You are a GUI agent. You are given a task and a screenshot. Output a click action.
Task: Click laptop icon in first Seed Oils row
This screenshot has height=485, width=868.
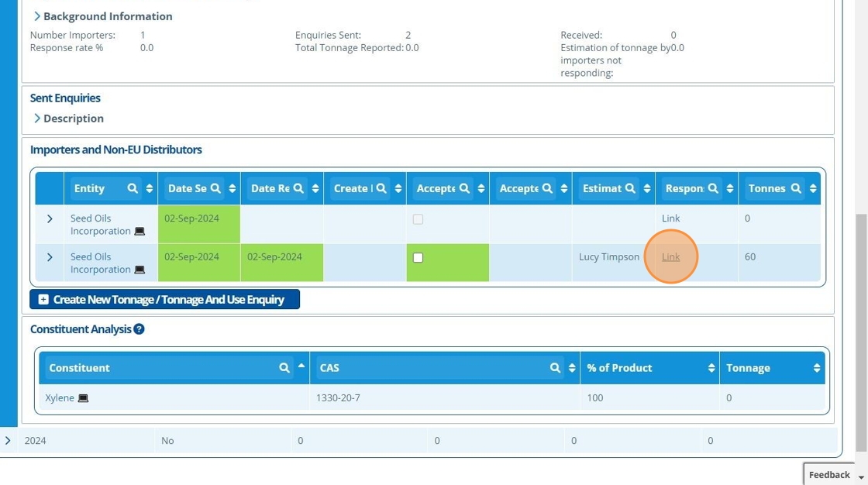[x=139, y=231]
